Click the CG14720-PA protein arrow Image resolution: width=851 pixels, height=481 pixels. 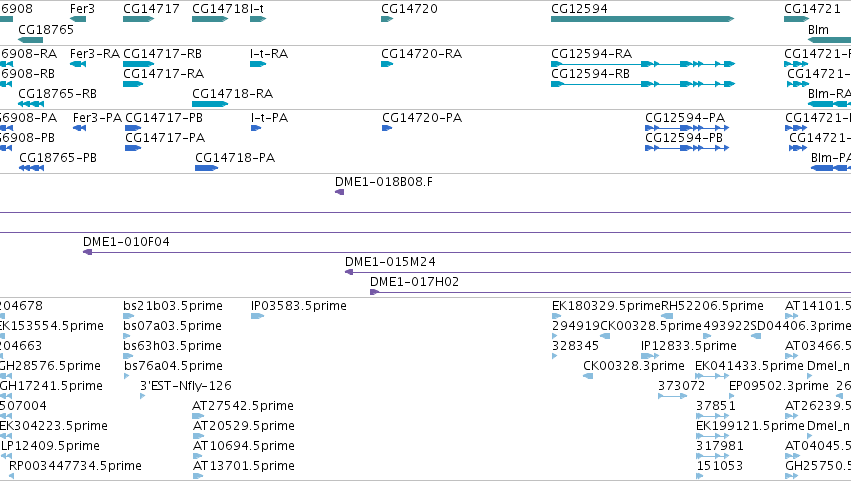[x=387, y=128]
